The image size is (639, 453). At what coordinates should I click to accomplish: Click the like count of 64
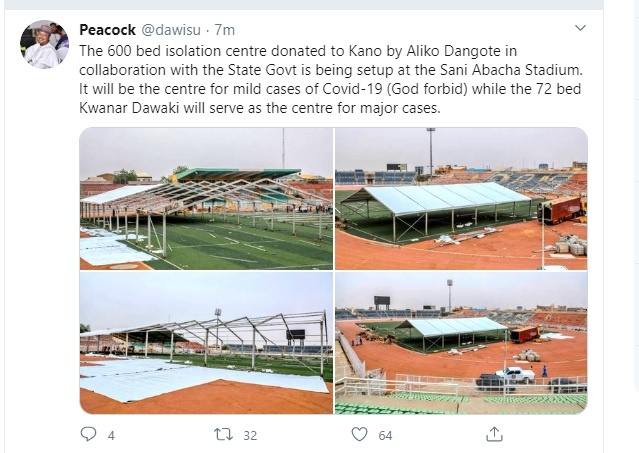(384, 435)
